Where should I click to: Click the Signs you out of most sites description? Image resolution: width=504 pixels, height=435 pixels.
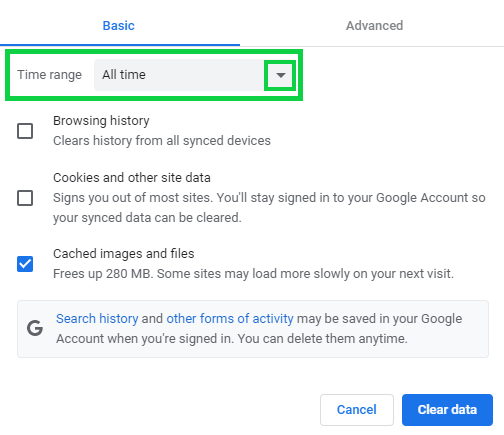[x=269, y=208]
